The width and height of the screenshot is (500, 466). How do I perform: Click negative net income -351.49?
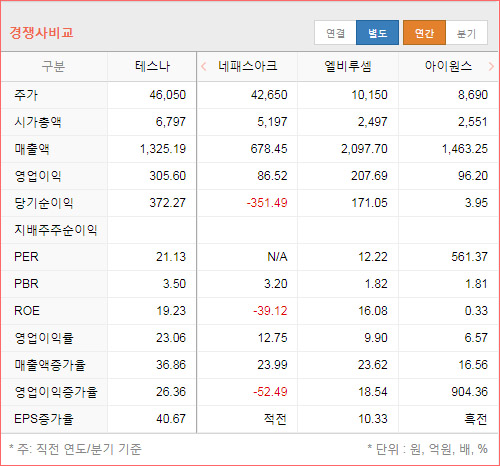pos(267,203)
